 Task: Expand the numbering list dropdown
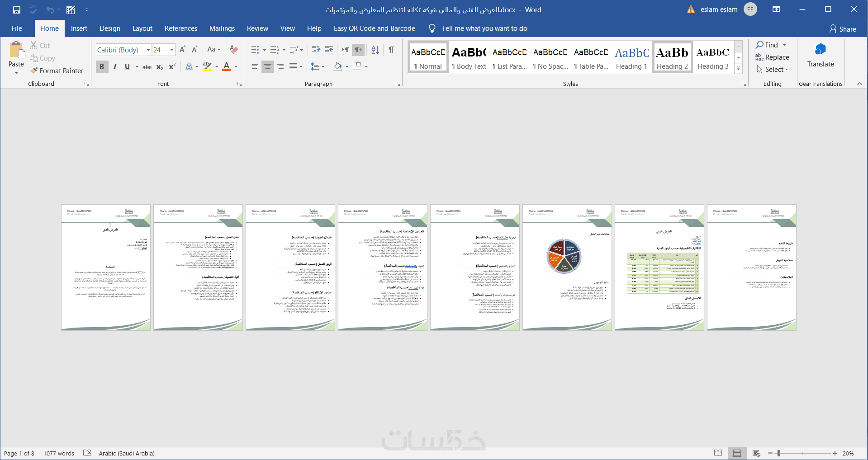[x=284, y=50]
